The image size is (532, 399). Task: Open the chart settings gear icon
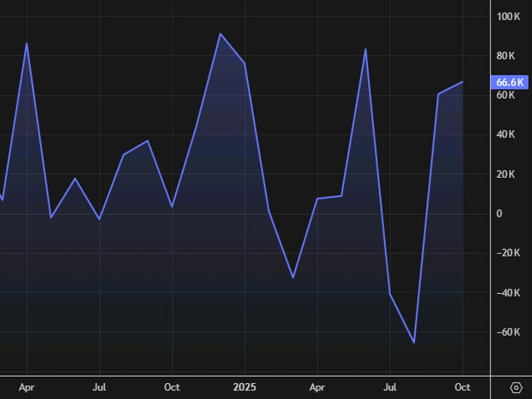(x=516, y=388)
